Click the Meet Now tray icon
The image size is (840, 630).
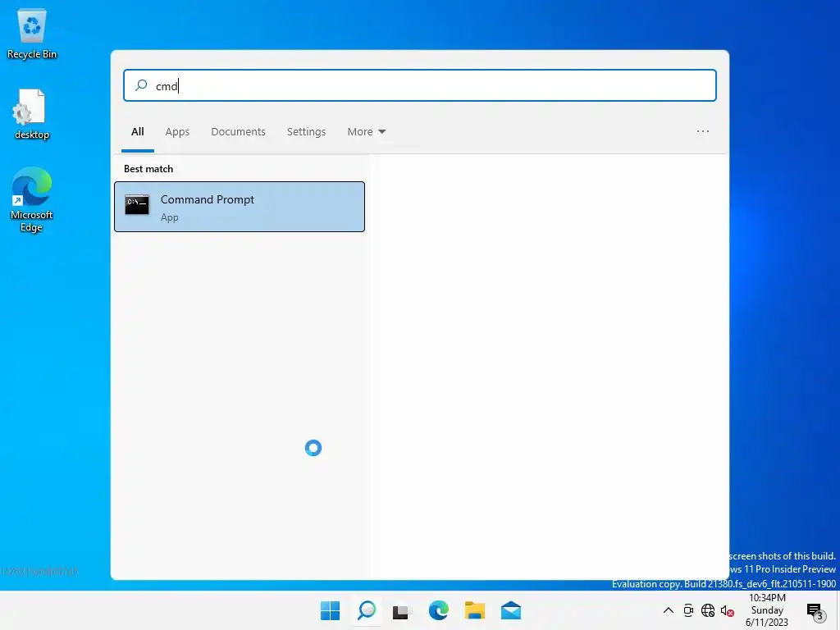coord(688,610)
